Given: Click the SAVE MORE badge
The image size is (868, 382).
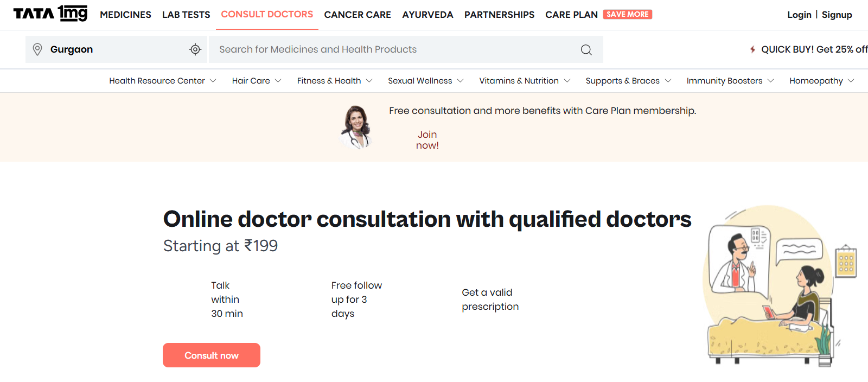Looking at the screenshot, I should tap(627, 14).
